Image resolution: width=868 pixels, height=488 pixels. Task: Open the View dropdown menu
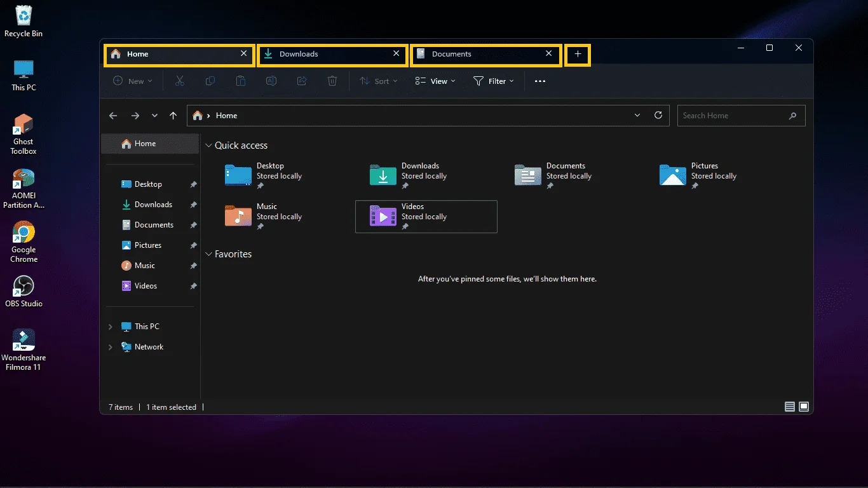pyautogui.click(x=435, y=81)
